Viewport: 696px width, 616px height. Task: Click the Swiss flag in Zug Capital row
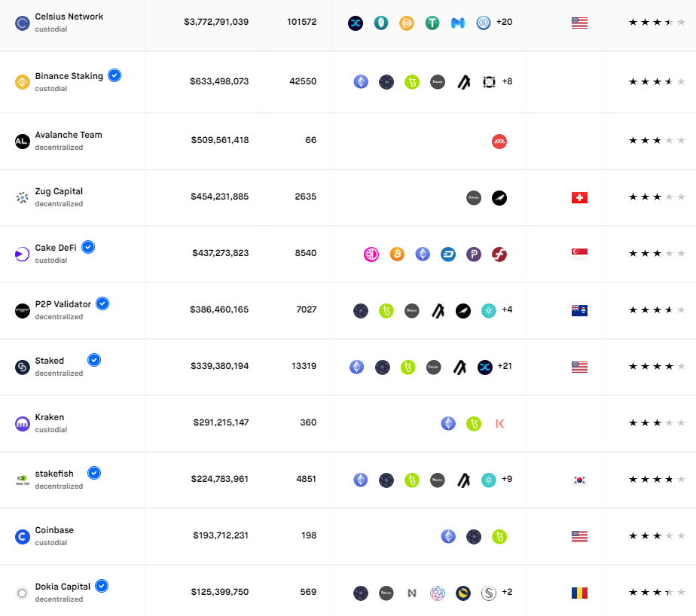[x=580, y=198]
